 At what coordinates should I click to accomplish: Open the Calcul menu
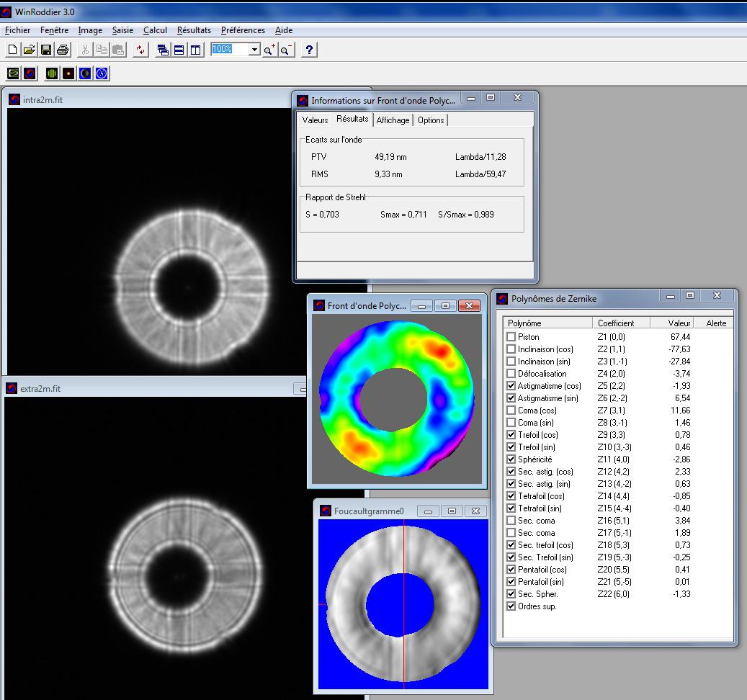tap(155, 30)
